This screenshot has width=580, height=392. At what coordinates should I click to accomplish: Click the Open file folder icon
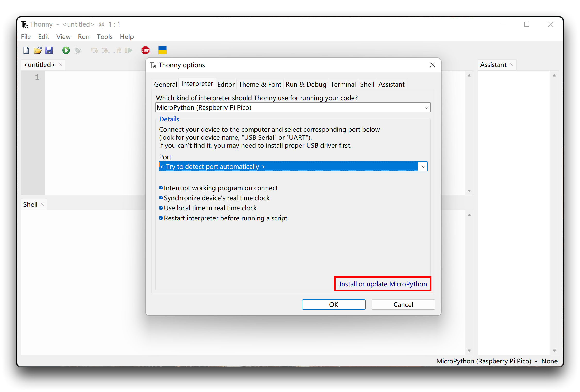(x=38, y=50)
